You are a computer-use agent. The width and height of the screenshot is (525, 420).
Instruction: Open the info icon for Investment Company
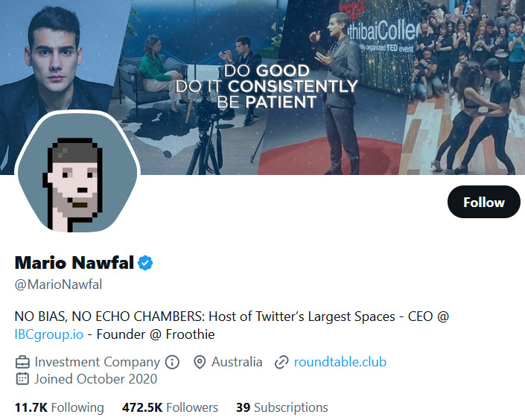pyautogui.click(x=172, y=363)
